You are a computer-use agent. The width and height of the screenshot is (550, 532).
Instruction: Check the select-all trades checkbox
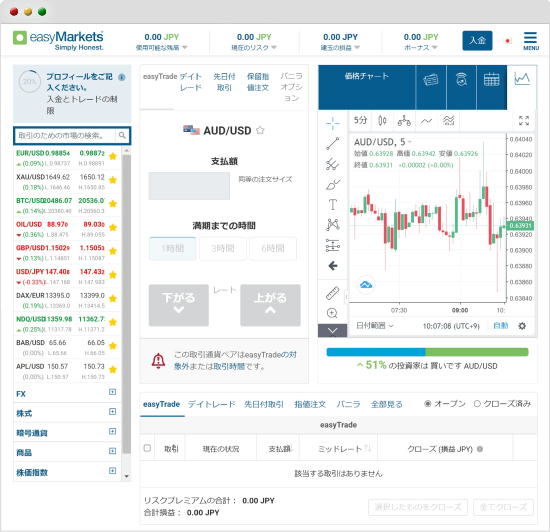click(147, 448)
